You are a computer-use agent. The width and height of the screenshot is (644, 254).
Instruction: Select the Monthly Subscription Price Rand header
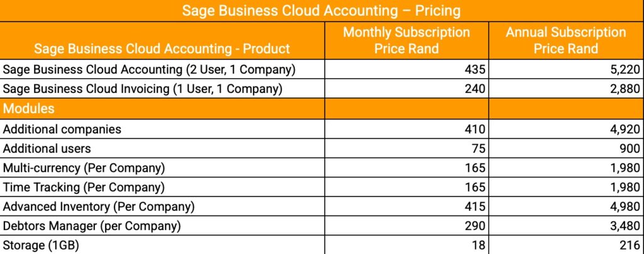click(406, 40)
